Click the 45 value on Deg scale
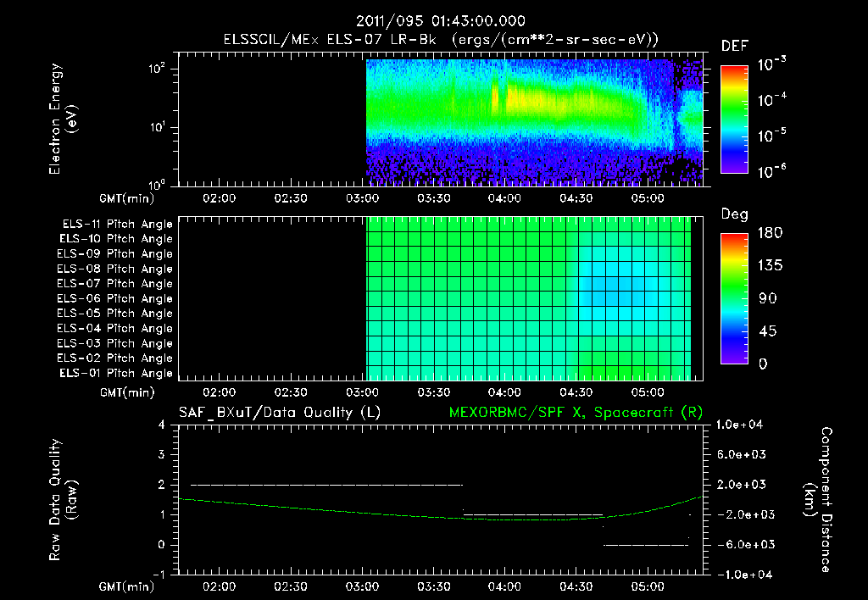The image size is (868, 600). pos(768,331)
